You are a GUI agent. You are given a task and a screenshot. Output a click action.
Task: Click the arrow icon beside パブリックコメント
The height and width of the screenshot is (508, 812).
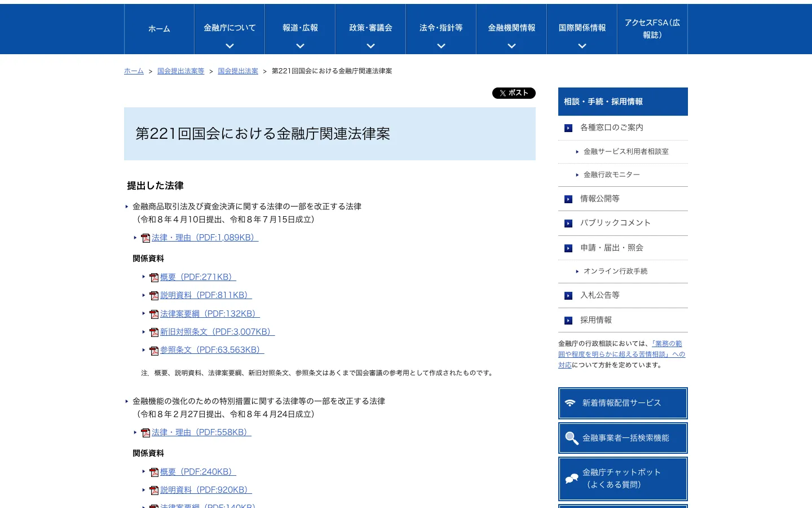tap(568, 224)
